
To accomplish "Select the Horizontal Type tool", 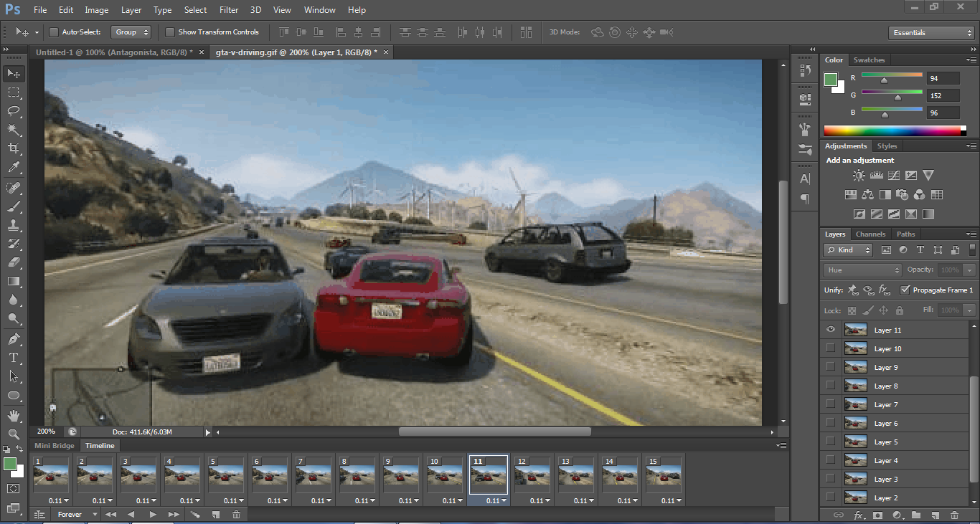I will [x=14, y=357].
